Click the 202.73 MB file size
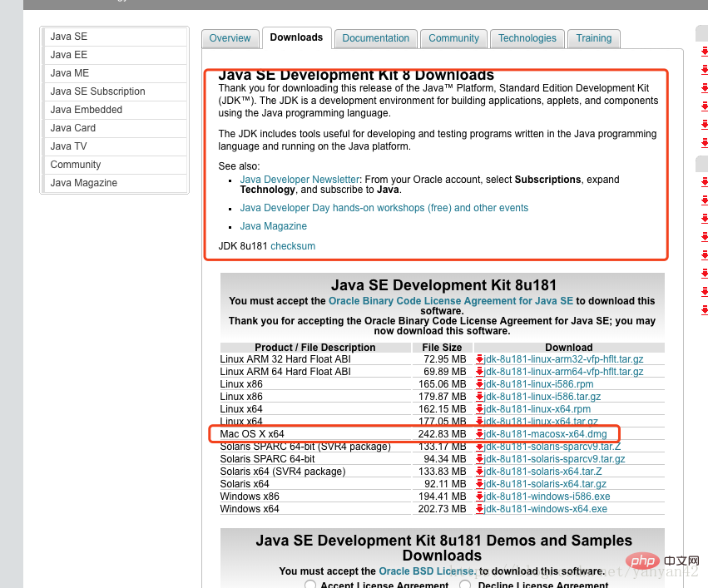This screenshot has width=708, height=588. pos(442,509)
